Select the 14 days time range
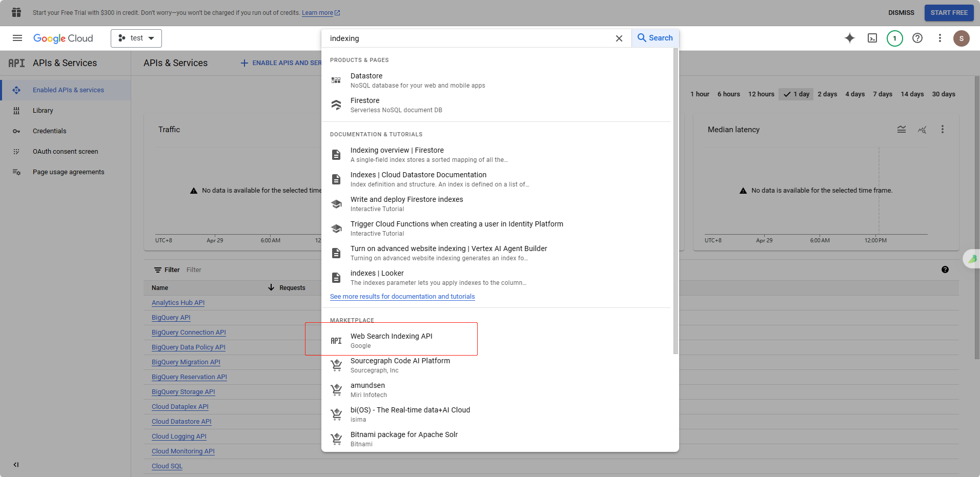The width and height of the screenshot is (980, 477). 912,94
